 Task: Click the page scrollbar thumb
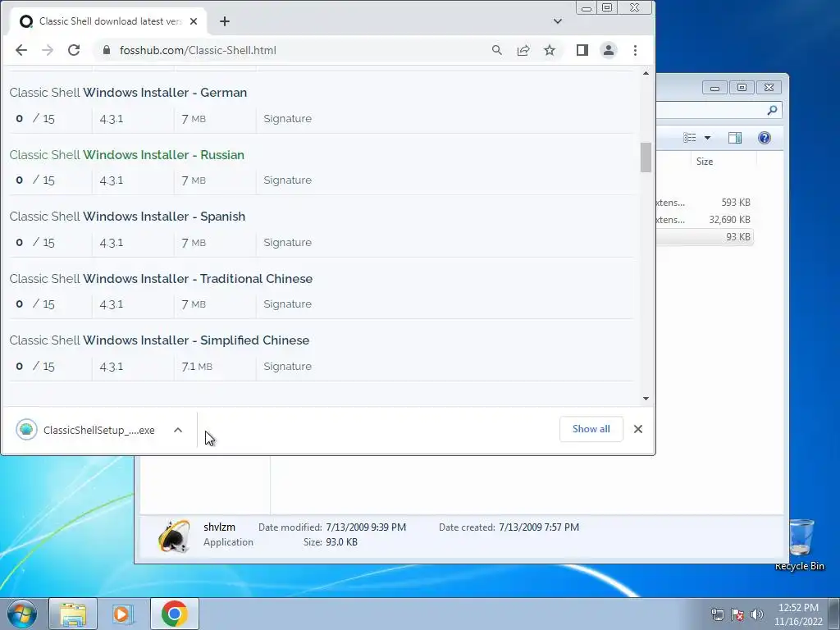[x=646, y=157]
